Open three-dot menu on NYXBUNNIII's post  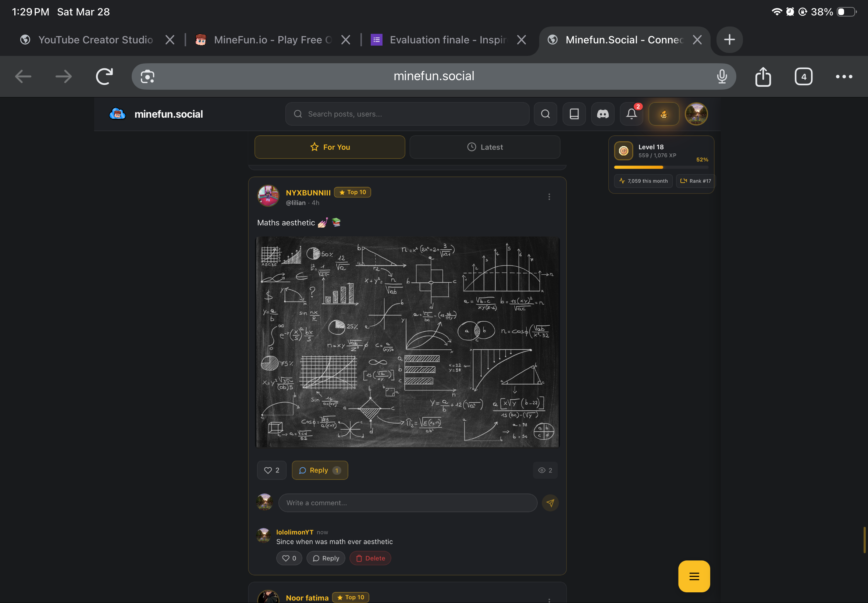[x=549, y=197]
